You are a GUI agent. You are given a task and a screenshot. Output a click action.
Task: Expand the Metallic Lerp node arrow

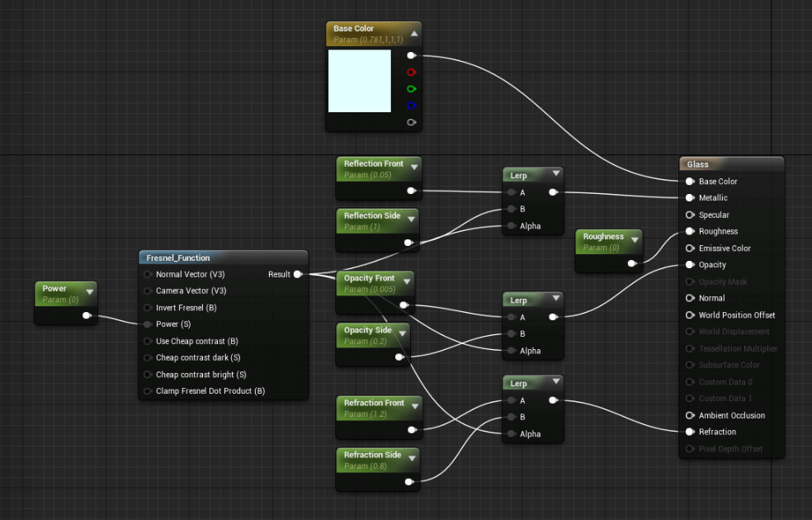click(556, 173)
